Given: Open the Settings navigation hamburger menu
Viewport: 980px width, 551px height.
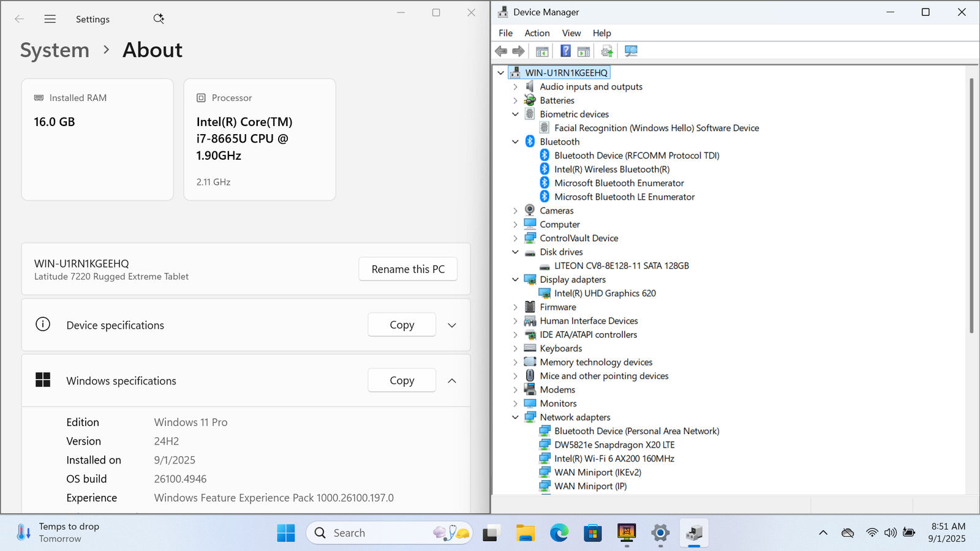Looking at the screenshot, I should pos(50,19).
